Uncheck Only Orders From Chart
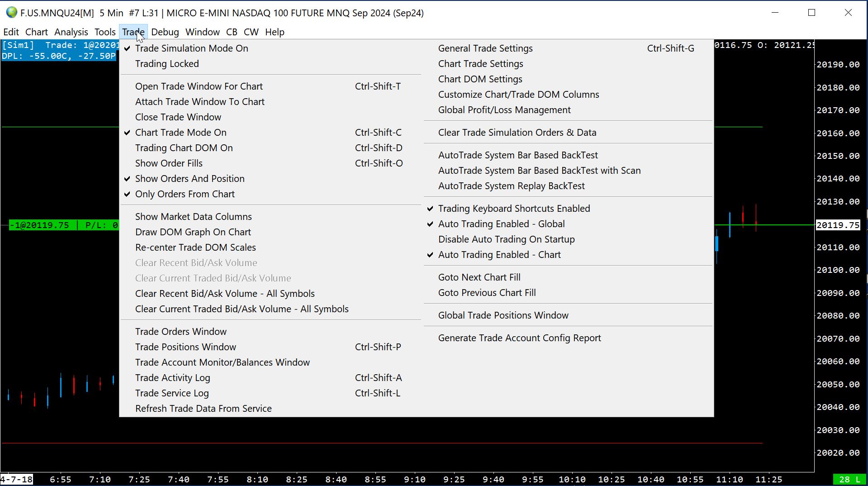The width and height of the screenshot is (868, 486). (x=185, y=194)
